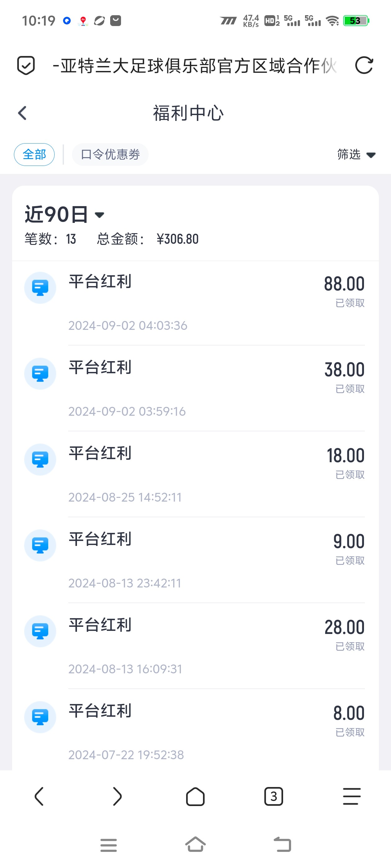Open the browser tabs counter showing 3
Image resolution: width=391 pixels, height=868 pixels.
point(273,797)
